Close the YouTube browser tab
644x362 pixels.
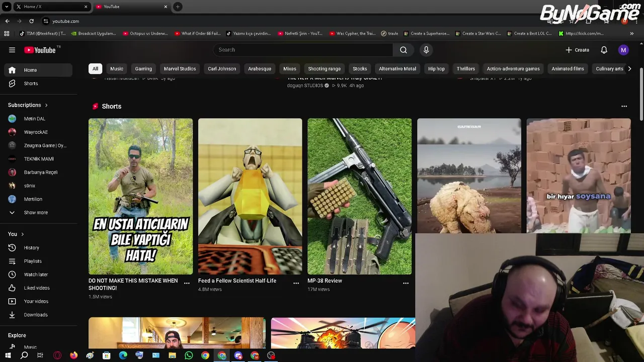click(166, 7)
